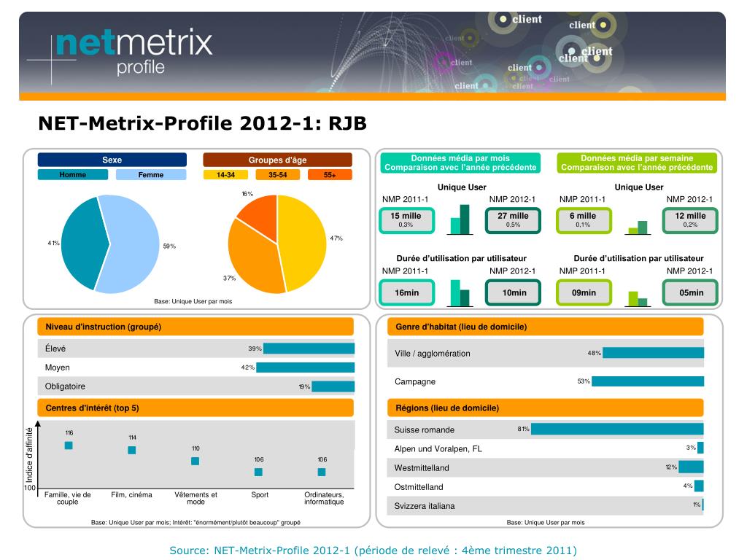Viewport: 747px width, 560px height.
Task: Click the 35-54 age legend label
Action: (278, 175)
